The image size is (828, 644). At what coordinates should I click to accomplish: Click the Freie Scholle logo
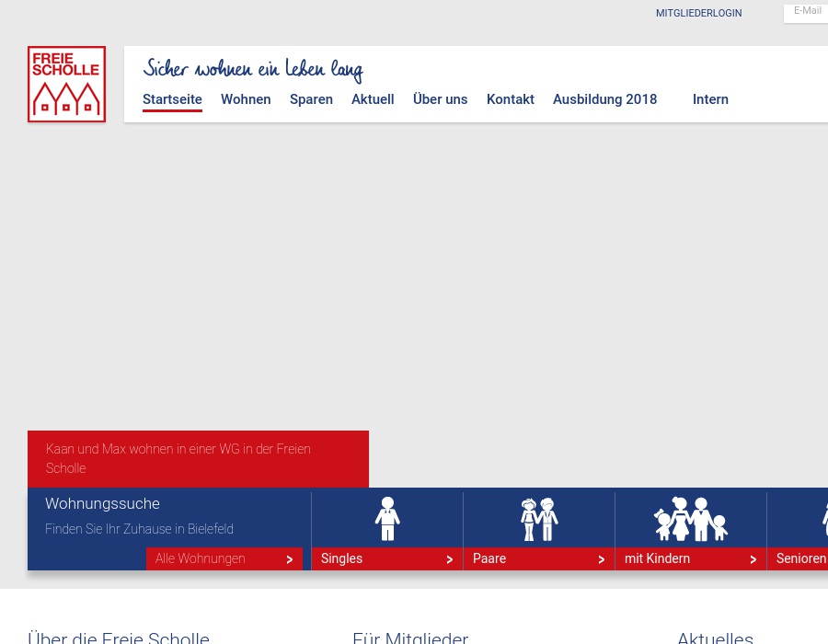[66, 84]
